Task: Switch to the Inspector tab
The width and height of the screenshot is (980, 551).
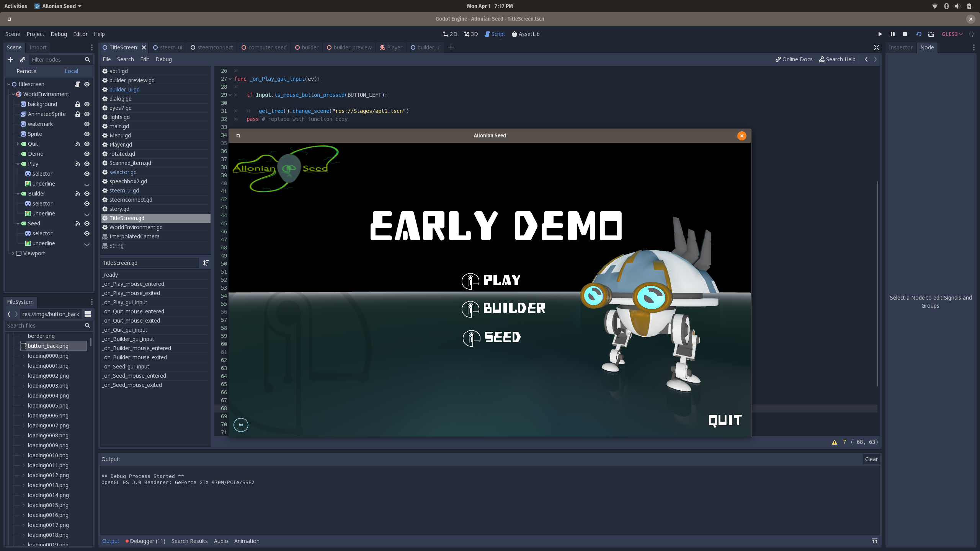Action: (x=900, y=47)
